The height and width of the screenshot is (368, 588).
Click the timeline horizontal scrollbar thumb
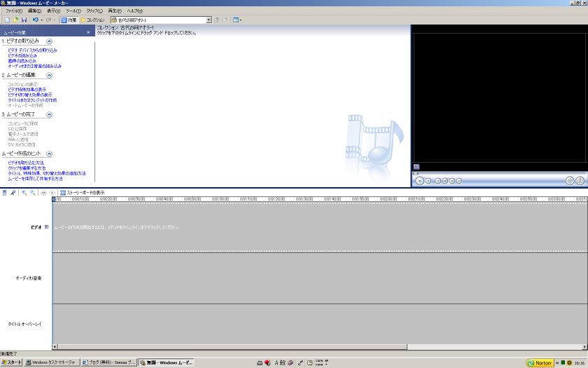pos(232,347)
